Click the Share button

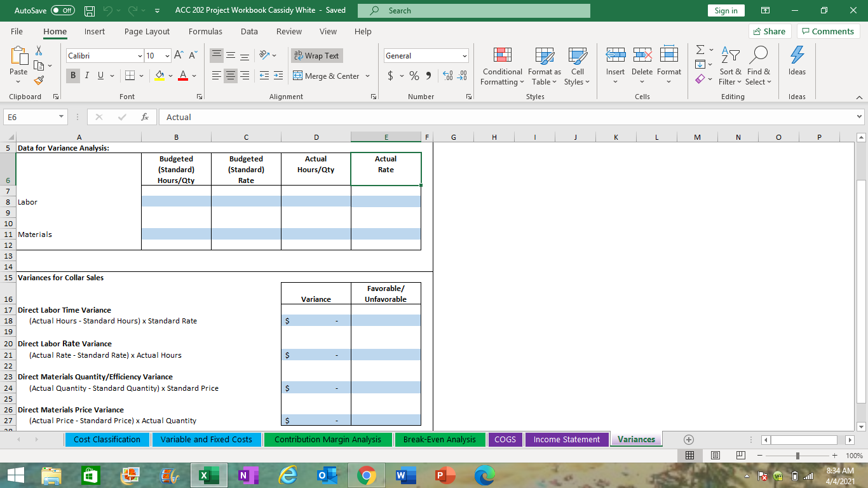[769, 30]
